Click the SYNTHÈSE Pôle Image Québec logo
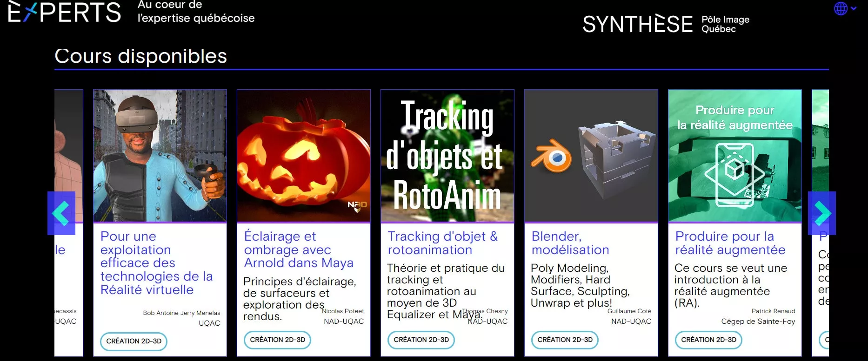Screen dimensions: 868x361 pos(666,24)
